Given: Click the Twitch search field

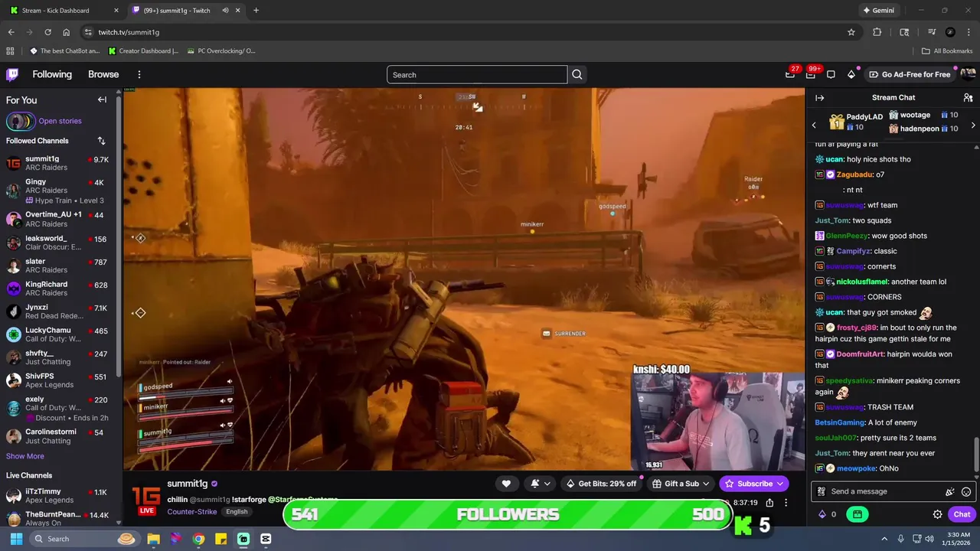Looking at the screenshot, I should [477, 74].
